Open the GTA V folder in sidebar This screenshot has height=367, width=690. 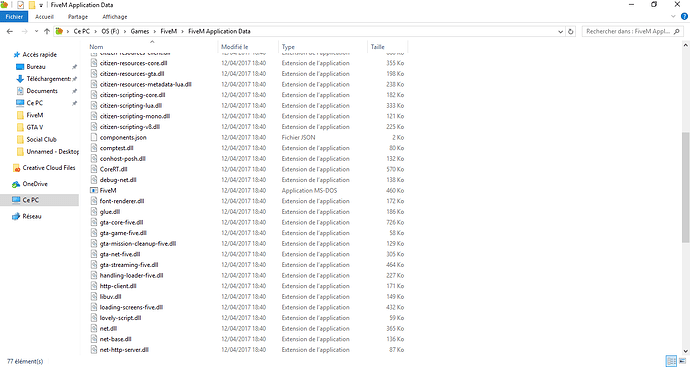(x=35, y=127)
